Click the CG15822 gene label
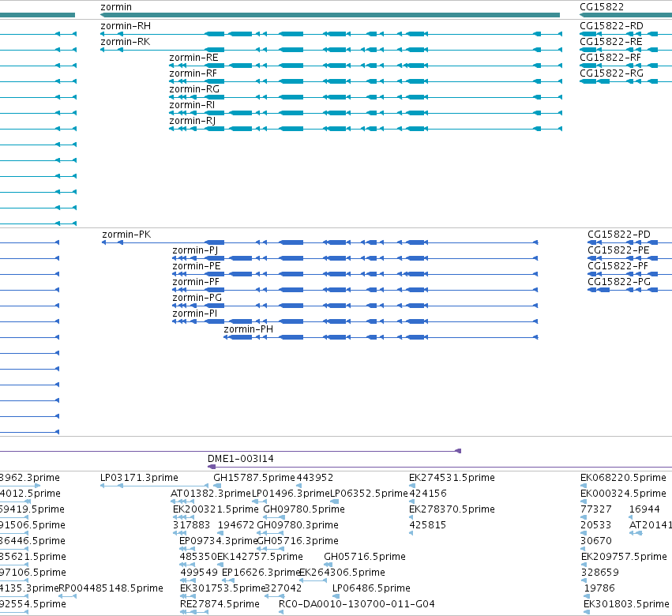Screen dimensions: 672x616 tap(602, 7)
